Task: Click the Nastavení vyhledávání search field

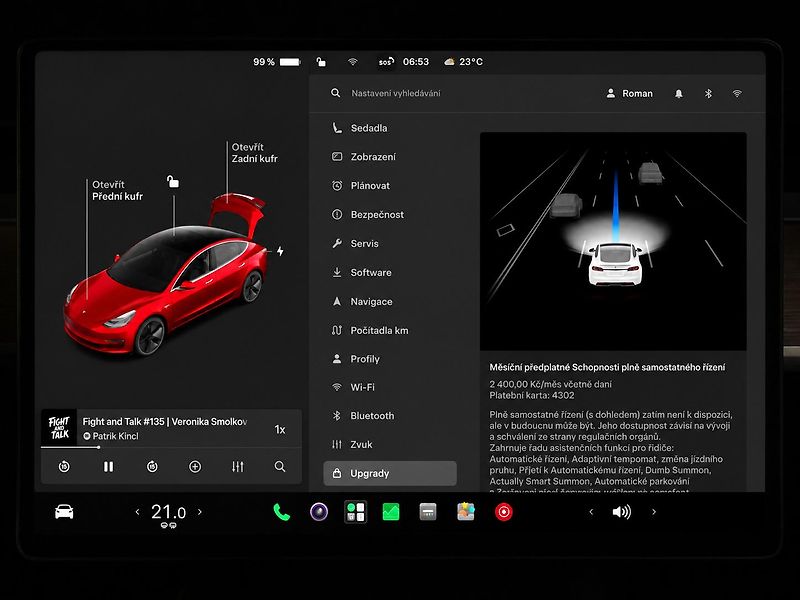Action: [x=395, y=93]
